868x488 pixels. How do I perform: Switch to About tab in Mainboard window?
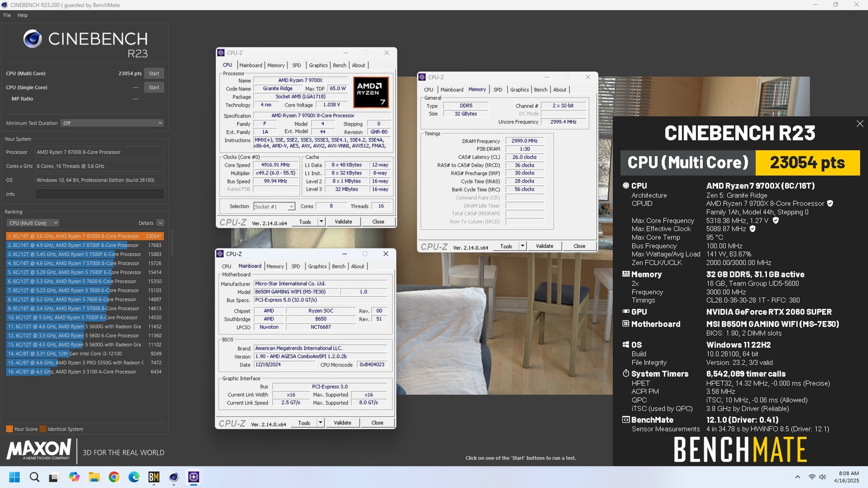point(358,267)
